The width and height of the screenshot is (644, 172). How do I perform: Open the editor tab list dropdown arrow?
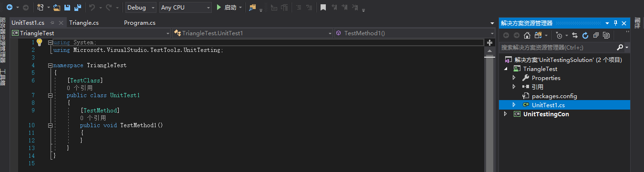pyautogui.click(x=493, y=23)
